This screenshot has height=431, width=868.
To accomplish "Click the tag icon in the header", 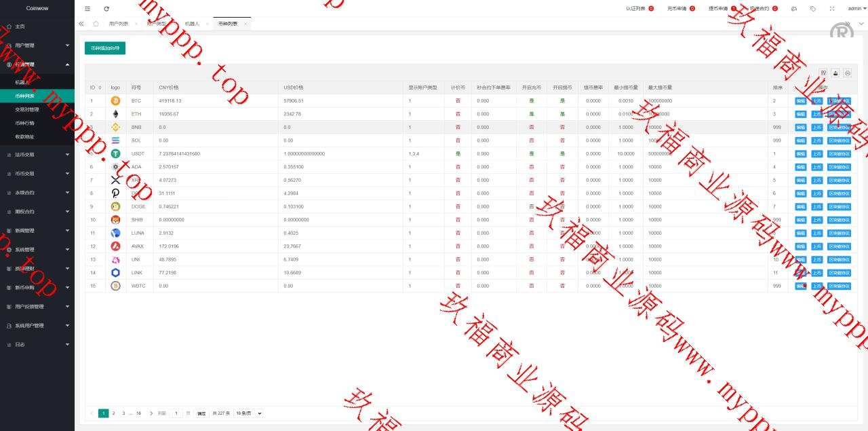I will 813,9.
